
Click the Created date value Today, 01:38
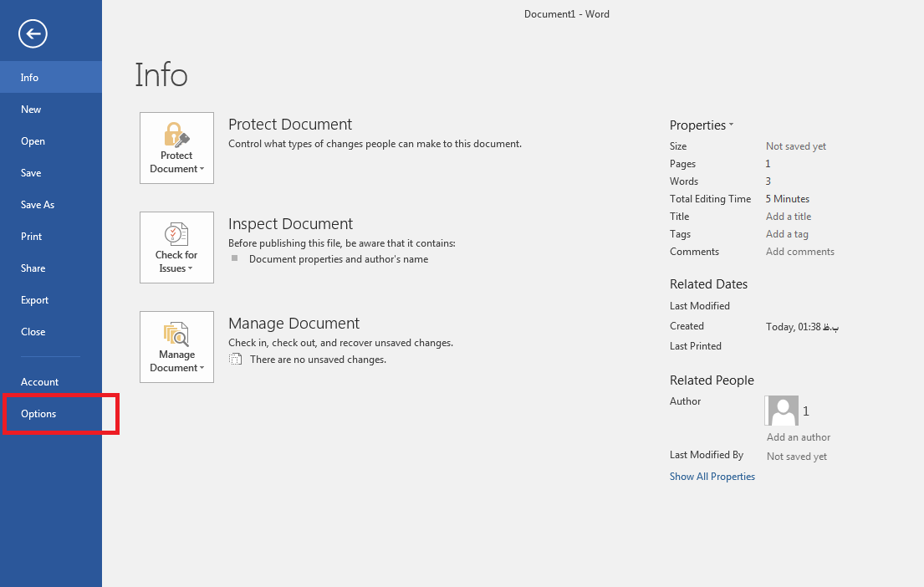tap(802, 326)
